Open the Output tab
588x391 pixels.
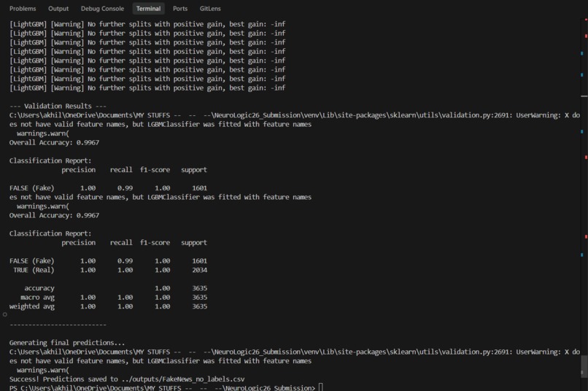point(58,9)
